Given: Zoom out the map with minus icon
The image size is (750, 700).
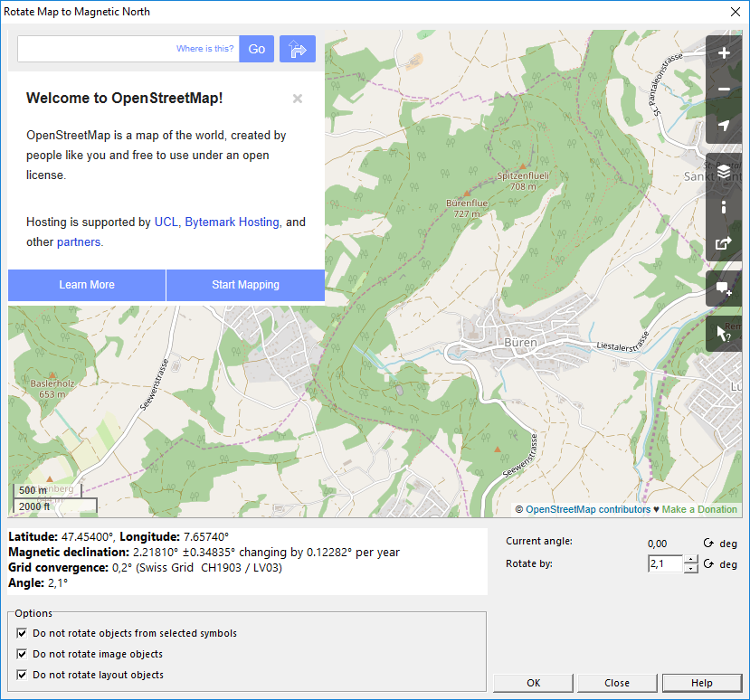Looking at the screenshot, I should 724,90.
